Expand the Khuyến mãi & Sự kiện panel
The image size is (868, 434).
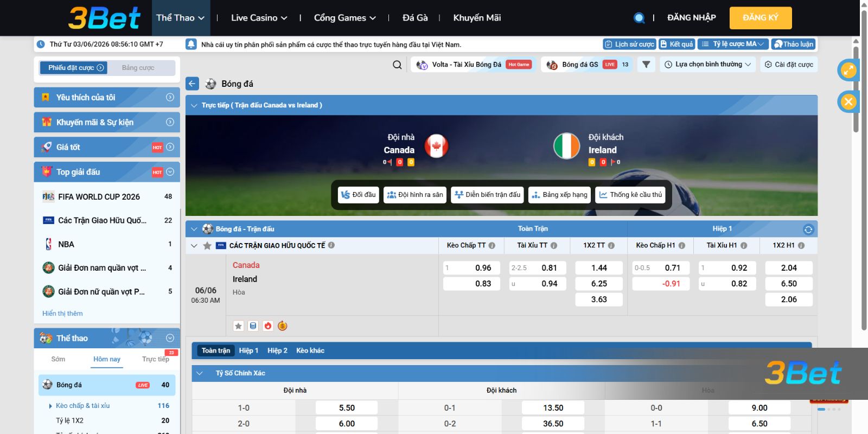(107, 123)
